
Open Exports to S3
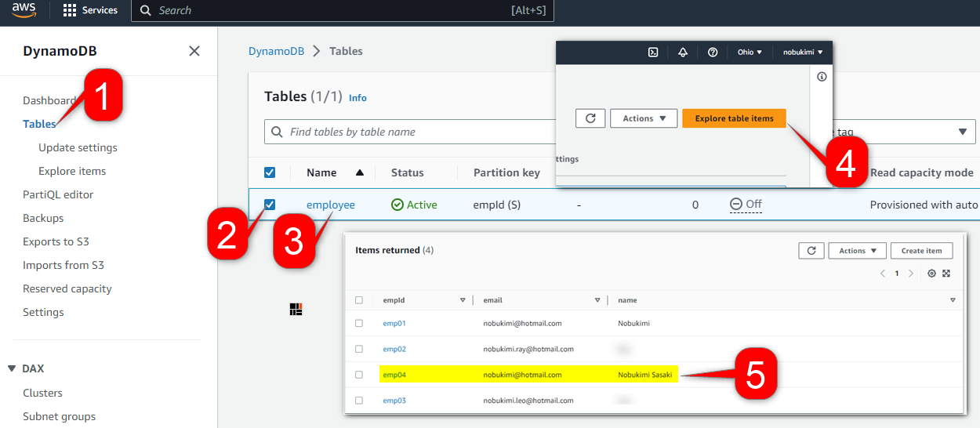pyautogui.click(x=56, y=241)
